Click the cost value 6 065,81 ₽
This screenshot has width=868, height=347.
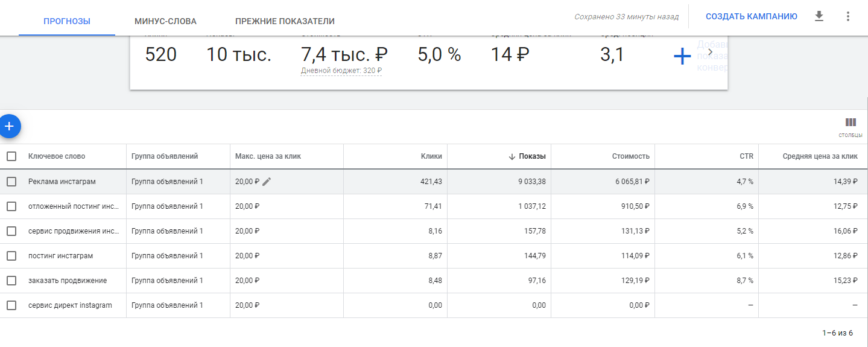point(633,182)
